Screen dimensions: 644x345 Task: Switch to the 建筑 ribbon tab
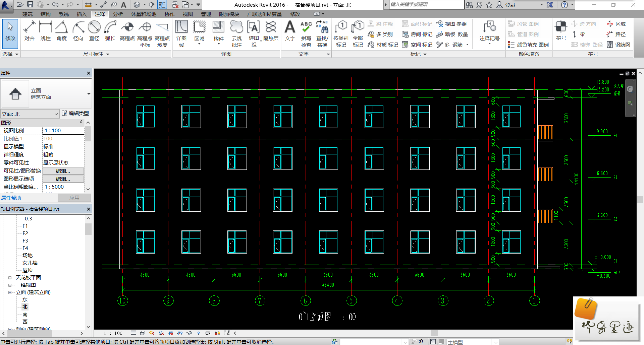click(28, 14)
